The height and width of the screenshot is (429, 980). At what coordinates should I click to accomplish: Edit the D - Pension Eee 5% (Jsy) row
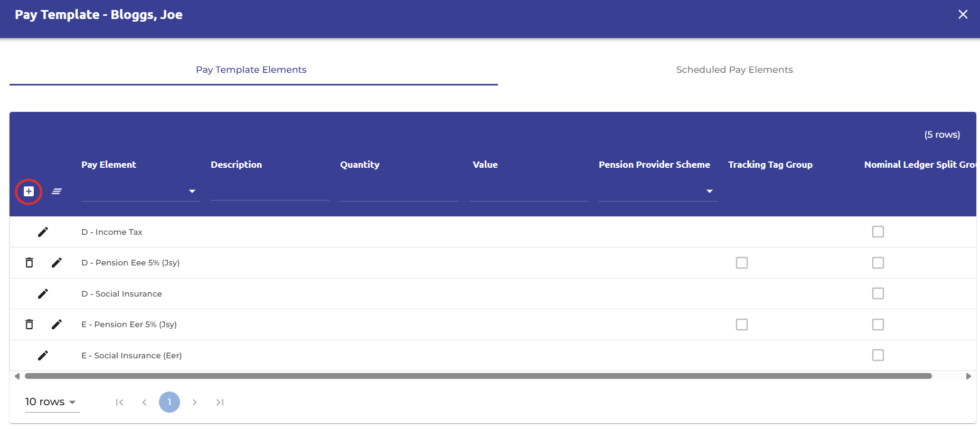[x=57, y=262]
